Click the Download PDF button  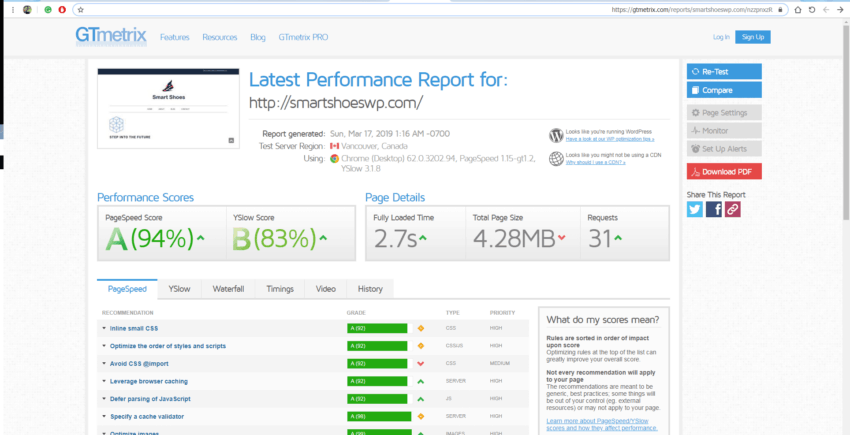pyautogui.click(x=724, y=171)
